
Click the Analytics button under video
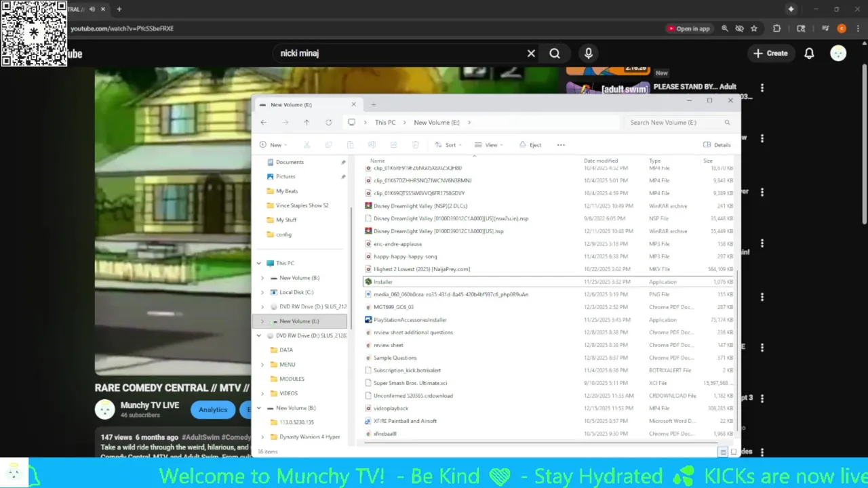213,409
